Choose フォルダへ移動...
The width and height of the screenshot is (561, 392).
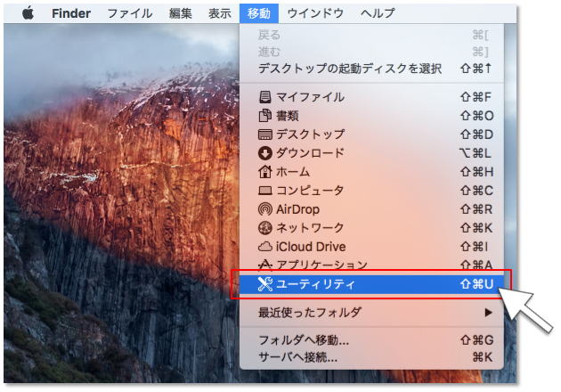pos(371,340)
